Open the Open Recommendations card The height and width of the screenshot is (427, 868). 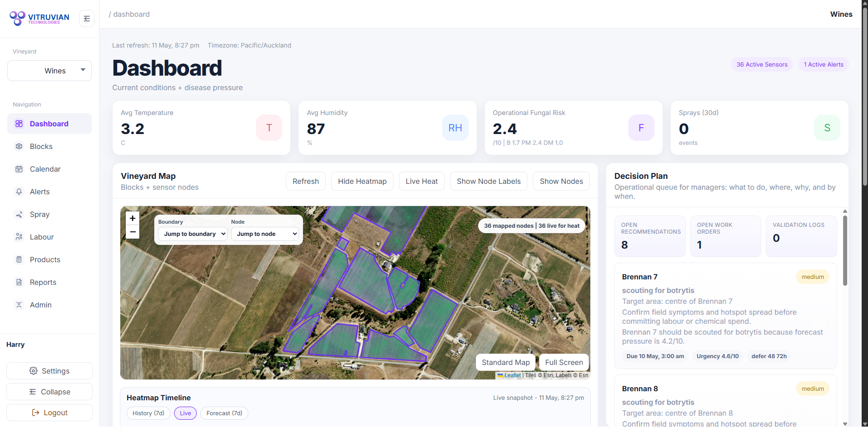coord(650,236)
